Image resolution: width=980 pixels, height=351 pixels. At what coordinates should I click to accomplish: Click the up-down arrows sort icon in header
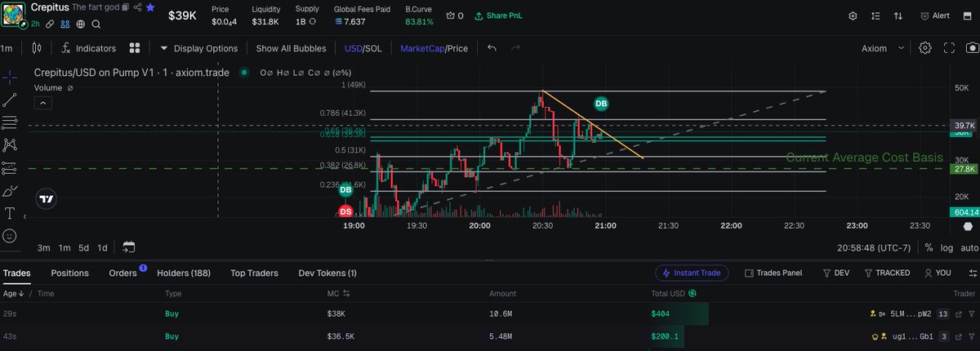pyautogui.click(x=898, y=16)
